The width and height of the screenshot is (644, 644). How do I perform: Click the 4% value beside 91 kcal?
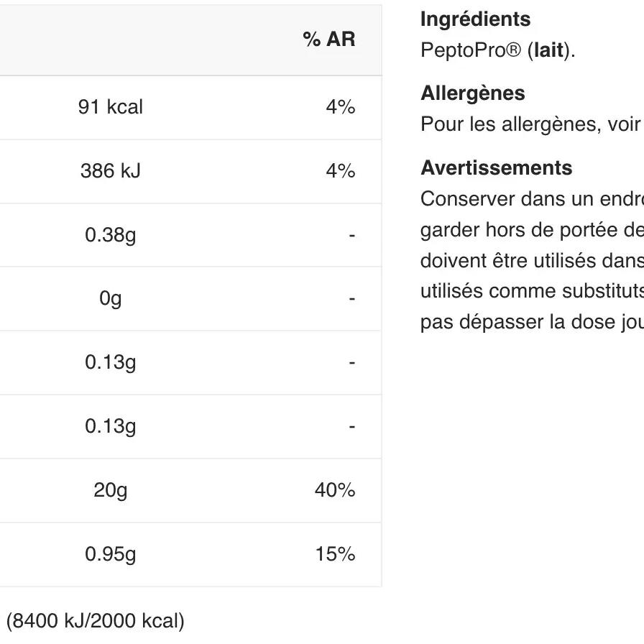(341, 107)
